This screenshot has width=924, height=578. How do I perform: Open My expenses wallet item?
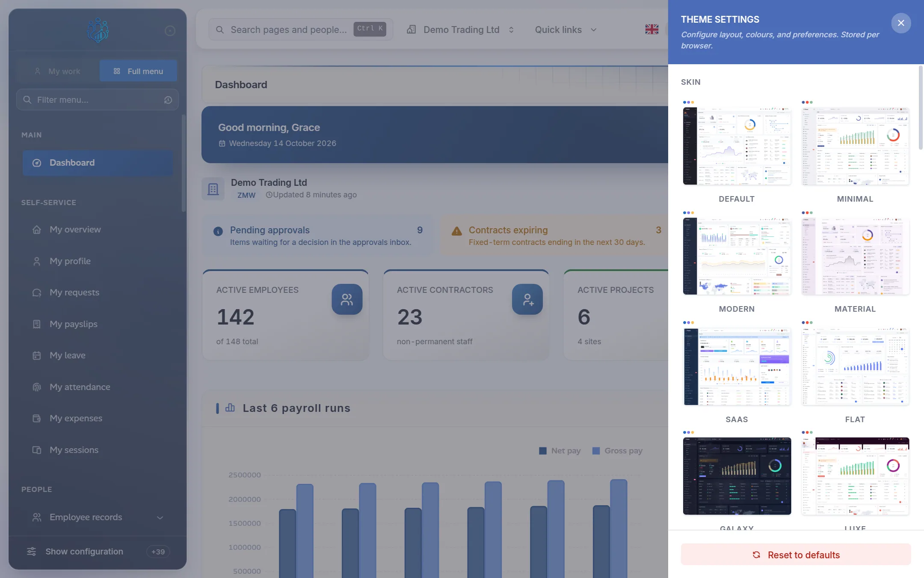click(x=98, y=418)
